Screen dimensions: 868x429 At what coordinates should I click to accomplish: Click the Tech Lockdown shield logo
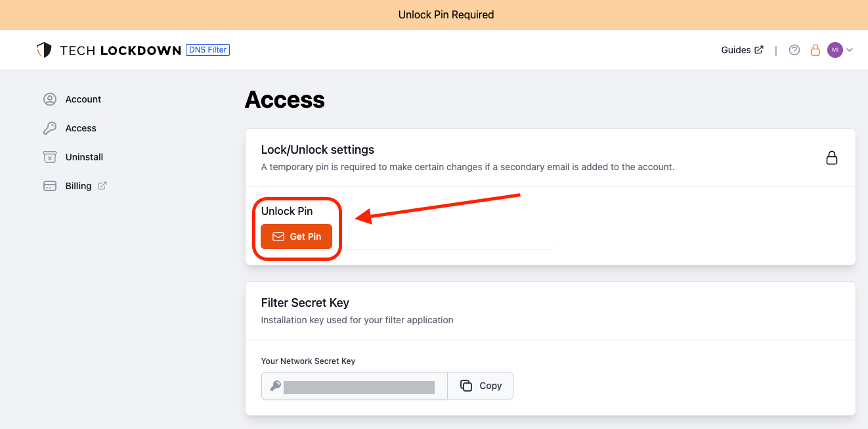pos(44,50)
